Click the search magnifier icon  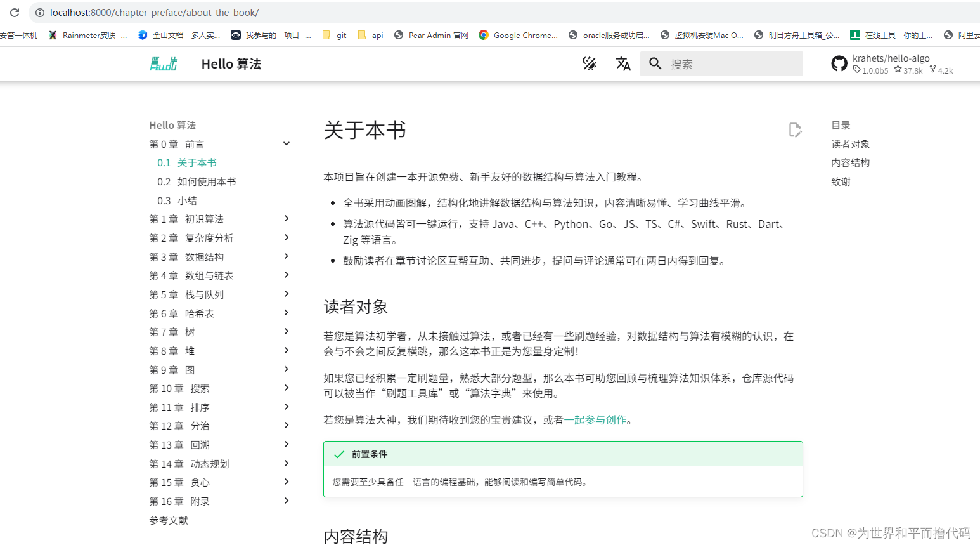click(x=655, y=63)
